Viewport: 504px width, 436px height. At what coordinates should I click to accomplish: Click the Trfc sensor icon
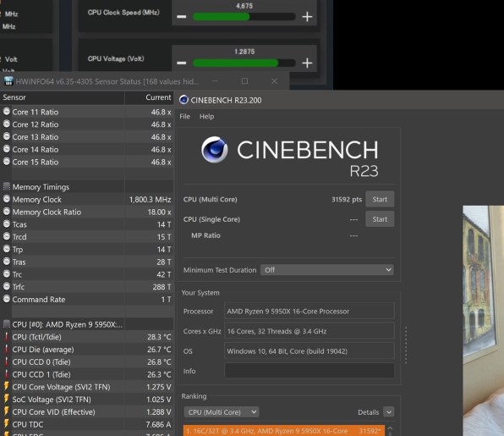pos(7,286)
